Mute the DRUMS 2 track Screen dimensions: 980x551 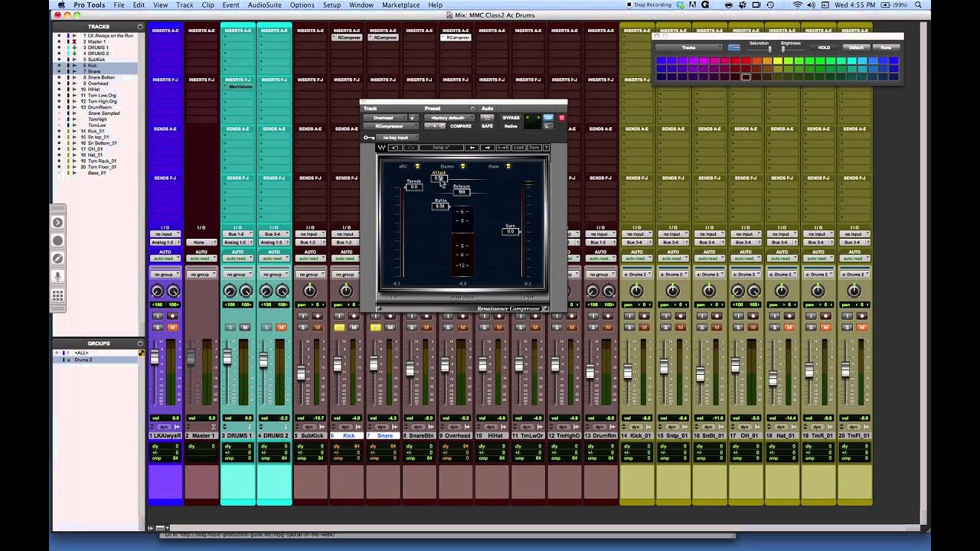point(281,328)
